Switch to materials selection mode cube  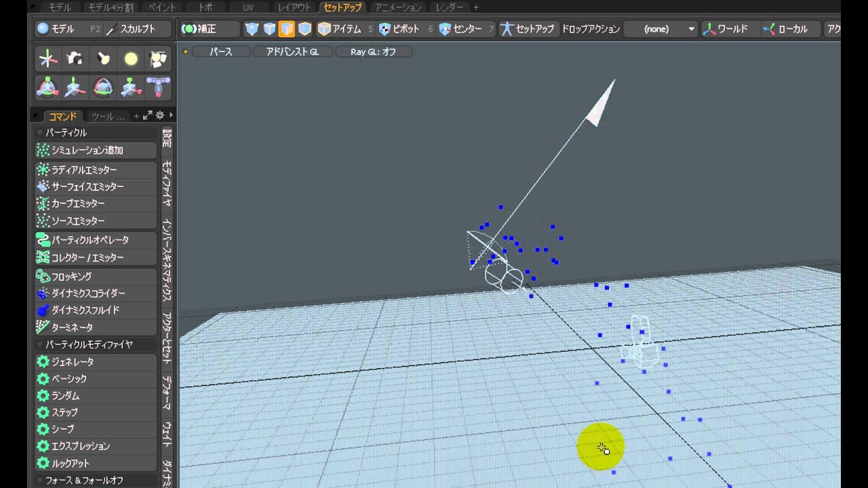304,29
